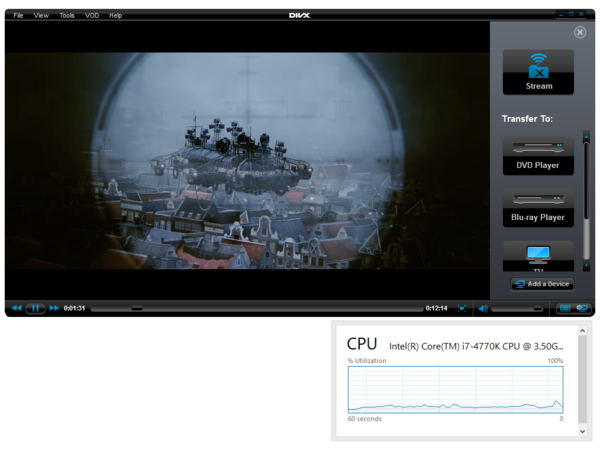The image size is (600, 450).
Task: Click the CPU panel scroll down arrow
Action: [x=582, y=431]
